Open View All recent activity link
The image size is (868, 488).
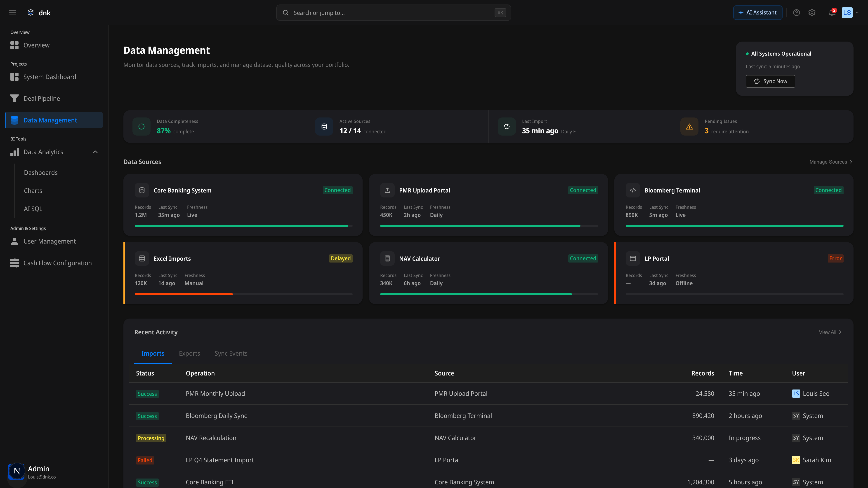coord(830,332)
